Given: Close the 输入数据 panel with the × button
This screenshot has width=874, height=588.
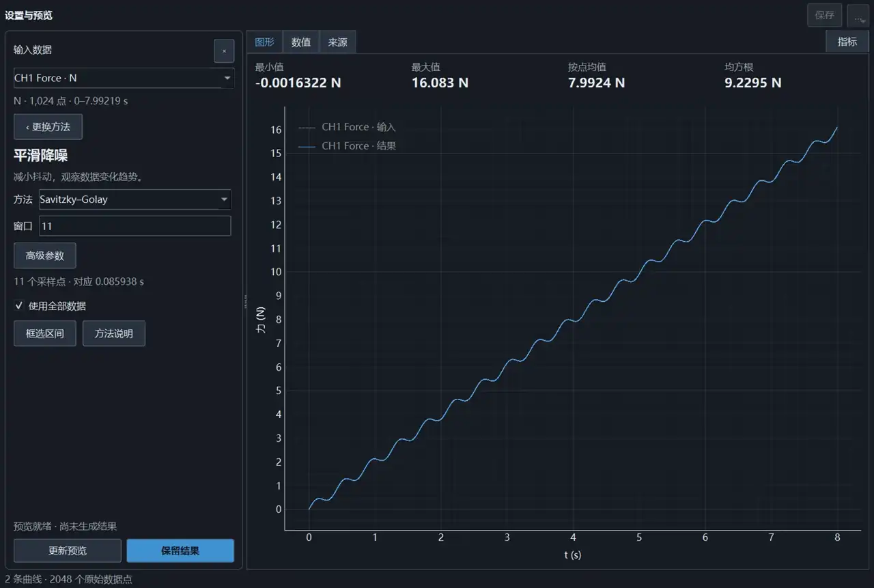Looking at the screenshot, I should click(224, 51).
